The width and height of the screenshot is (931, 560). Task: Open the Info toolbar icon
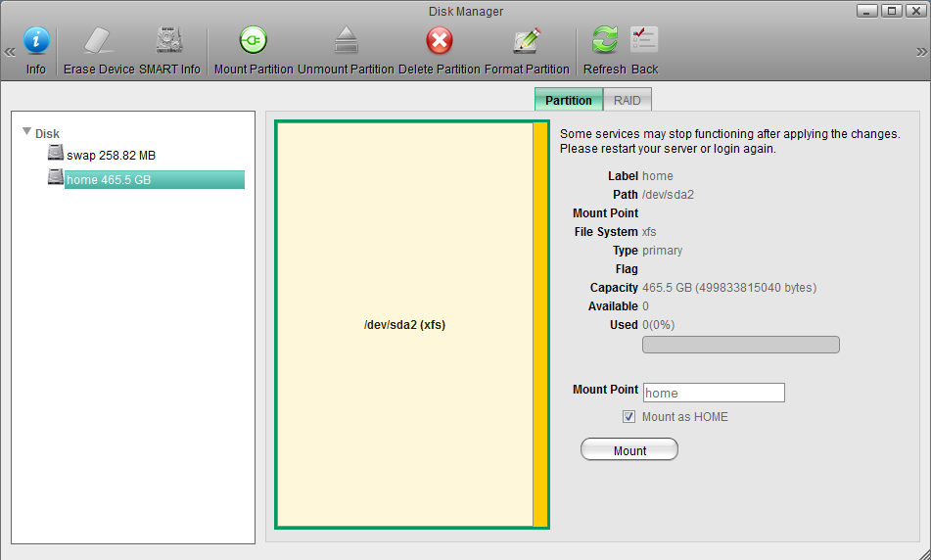(x=36, y=41)
